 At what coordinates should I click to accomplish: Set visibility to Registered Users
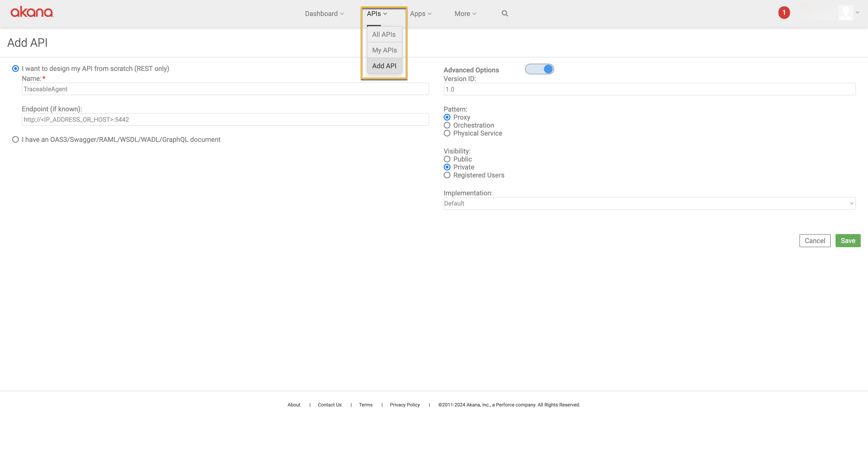point(447,175)
